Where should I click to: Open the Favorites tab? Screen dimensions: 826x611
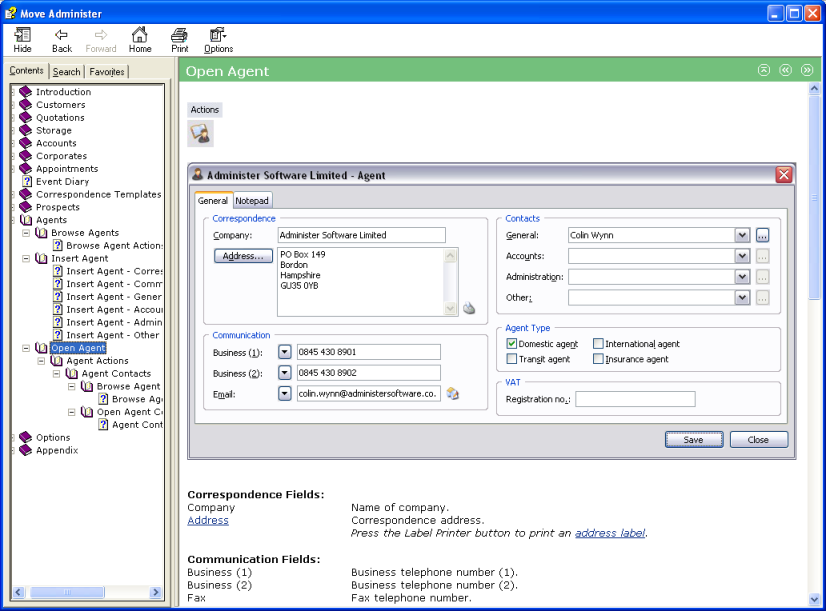(x=107, y=72)
